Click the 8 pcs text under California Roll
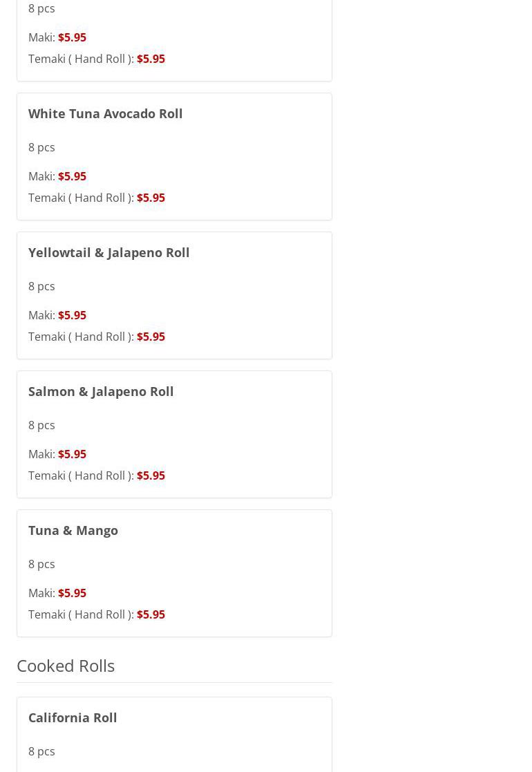 (x=41, y=751)
